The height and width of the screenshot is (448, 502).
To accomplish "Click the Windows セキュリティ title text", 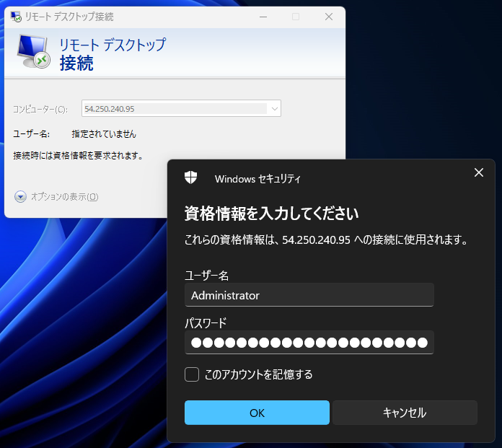I will [x=257, y=179].
